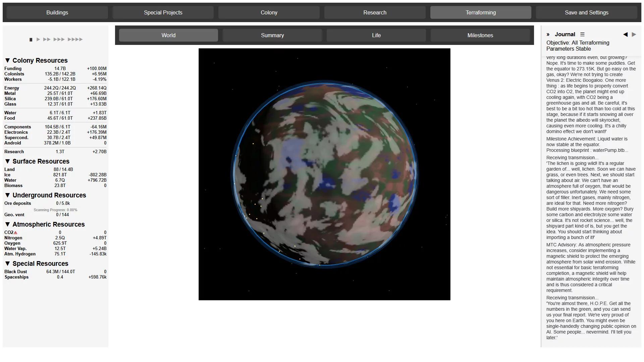Viewport: 644px width, 362px height.
Task: Go to next journal entry arrow
Action: click(x=634, y=35)
